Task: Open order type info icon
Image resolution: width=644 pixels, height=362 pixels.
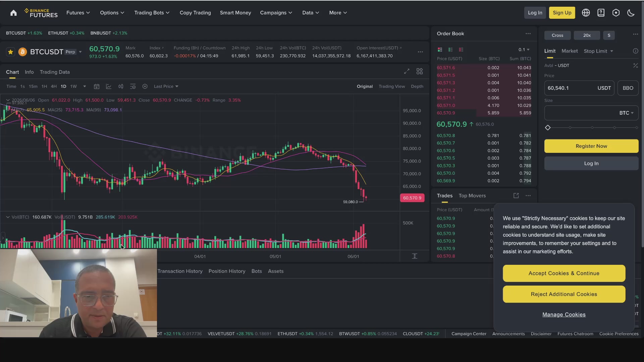Action: 635,51
